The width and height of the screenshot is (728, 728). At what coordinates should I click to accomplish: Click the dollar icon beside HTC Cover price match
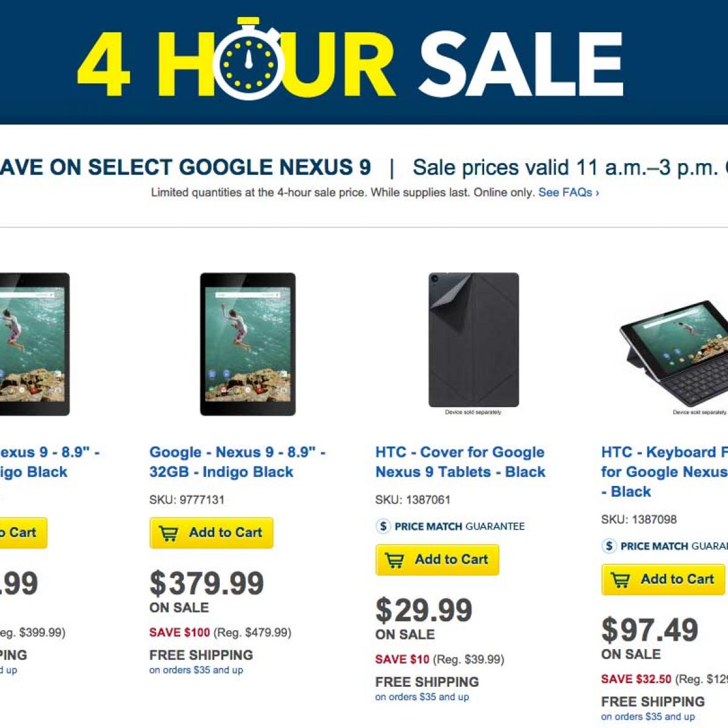pos(383,526)
